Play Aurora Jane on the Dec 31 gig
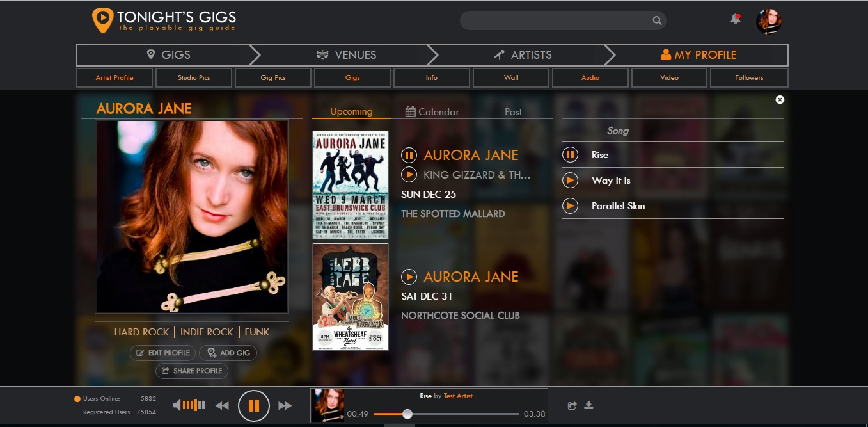Screen dimensions: 868x427 pos(409,277)
